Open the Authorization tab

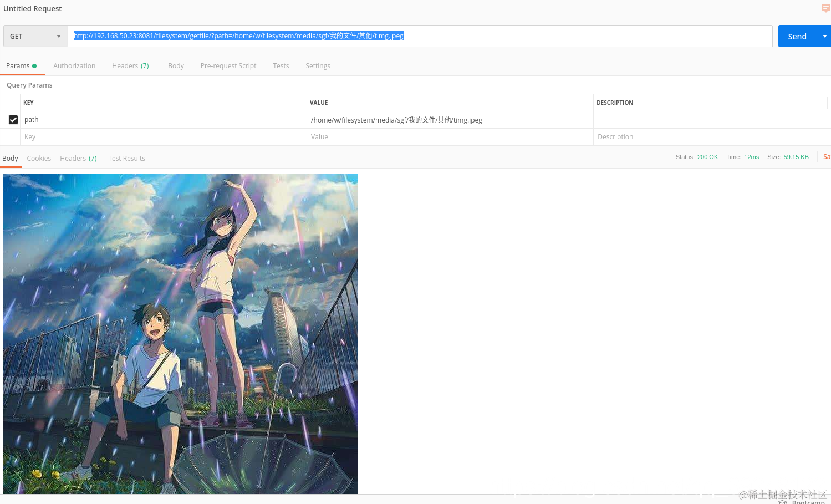(x=74, y=66)
